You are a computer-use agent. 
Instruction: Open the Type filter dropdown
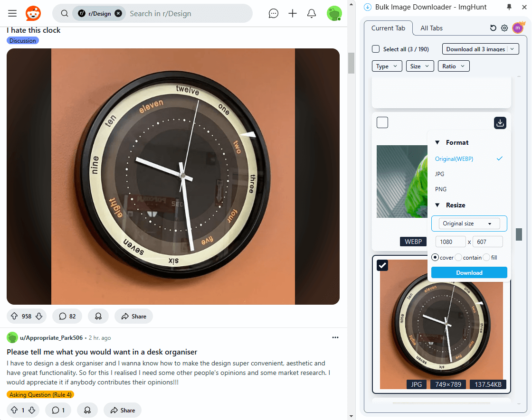click(387, 66)
